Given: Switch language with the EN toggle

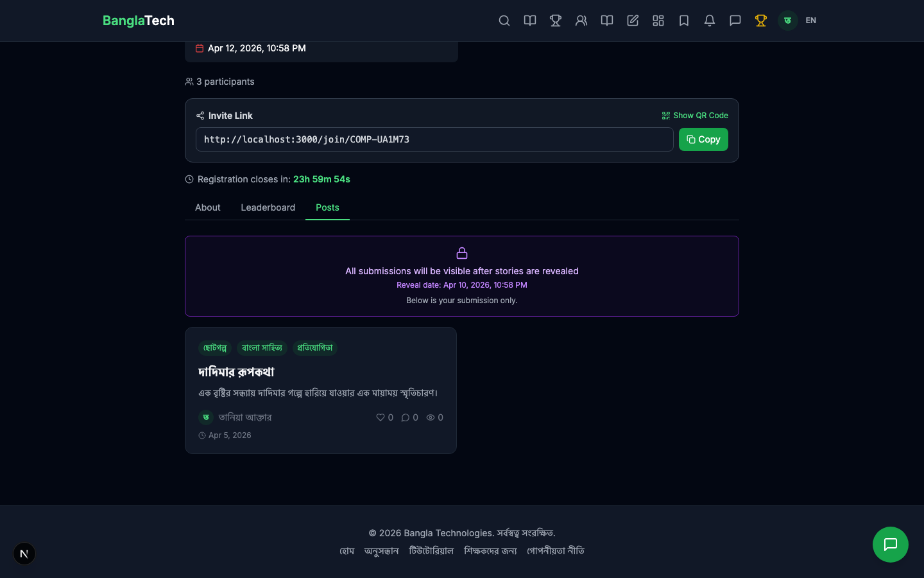Looking at the screenshot, I should coord(811,21).
